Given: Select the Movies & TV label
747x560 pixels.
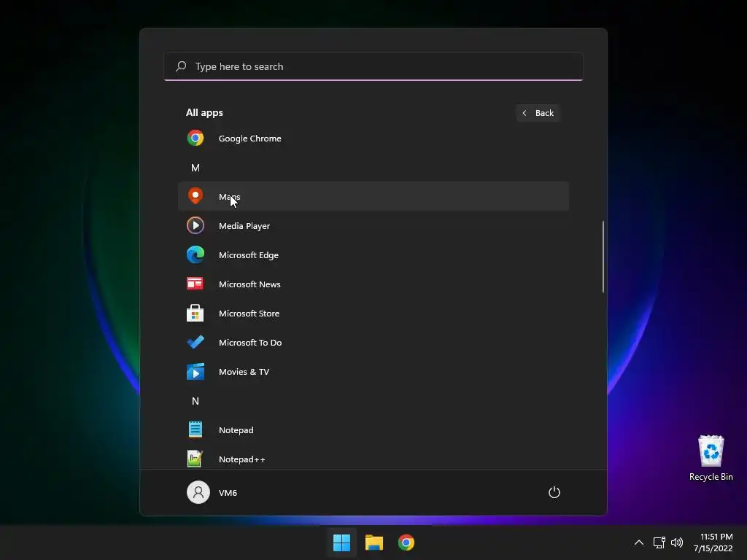Looking at the screenshot, I should [244, 371].
